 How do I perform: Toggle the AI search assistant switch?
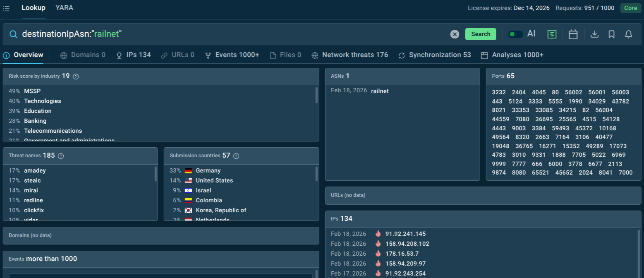(515, 34)
